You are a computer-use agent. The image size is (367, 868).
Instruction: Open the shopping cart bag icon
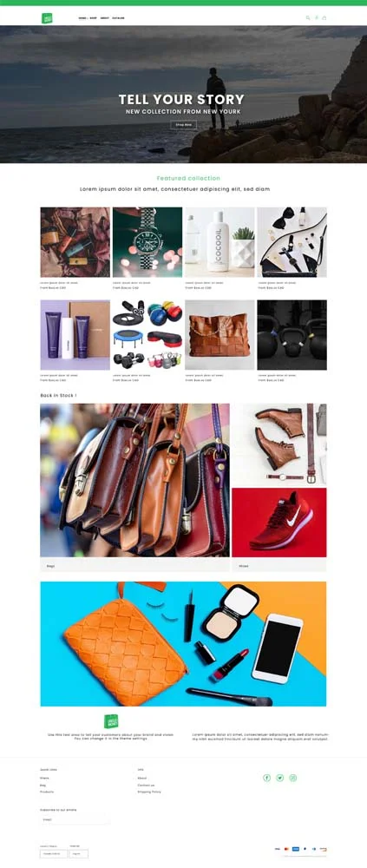tap(324, 17)
